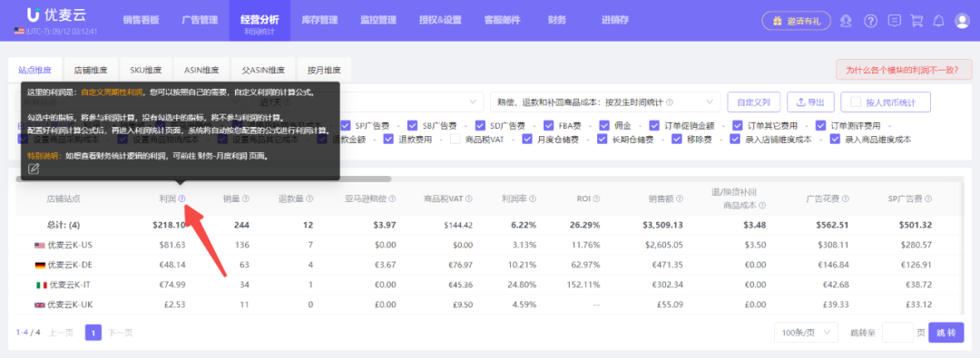Click the info icon beside 退款量 header
The height and width of the screenshot is (358, 980).
pyautogui.click(x=310, y=198)
